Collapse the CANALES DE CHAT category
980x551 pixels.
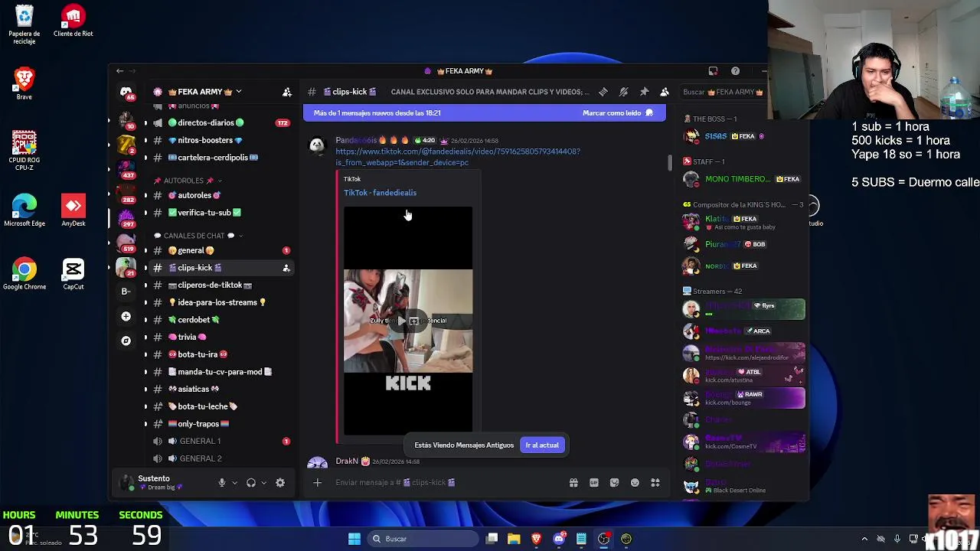[x=198, y=236]
